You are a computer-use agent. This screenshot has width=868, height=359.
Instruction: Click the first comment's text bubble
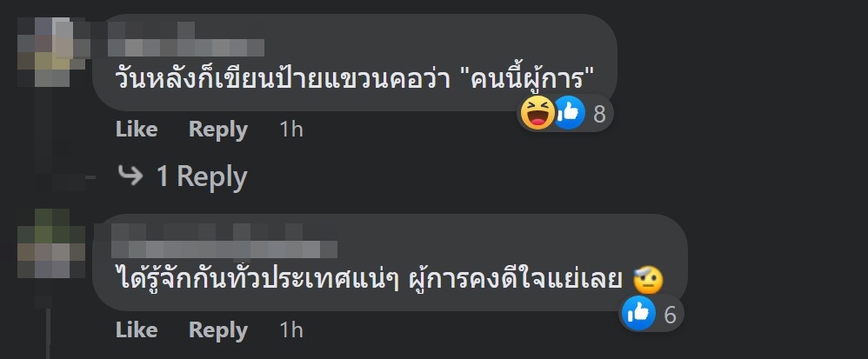pyautogui.click(x=355, y=63)
